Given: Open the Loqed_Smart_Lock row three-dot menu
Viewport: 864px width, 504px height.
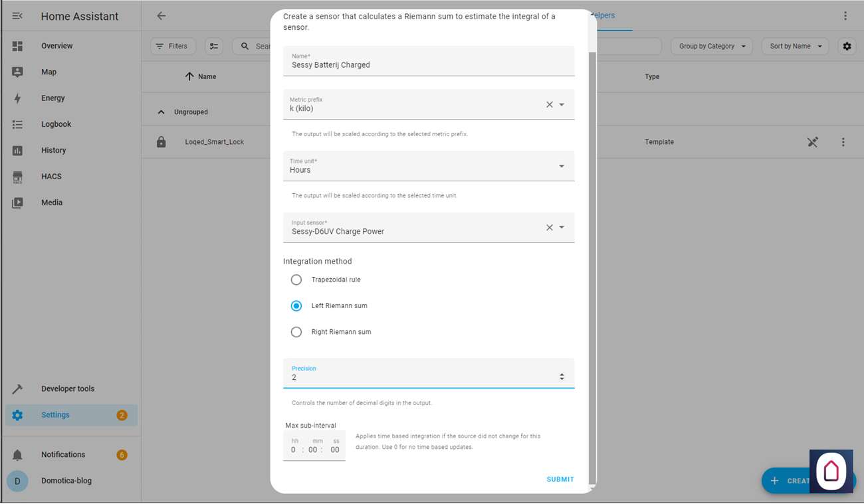Looking at the screenshot, I should [x=843, y=142].
